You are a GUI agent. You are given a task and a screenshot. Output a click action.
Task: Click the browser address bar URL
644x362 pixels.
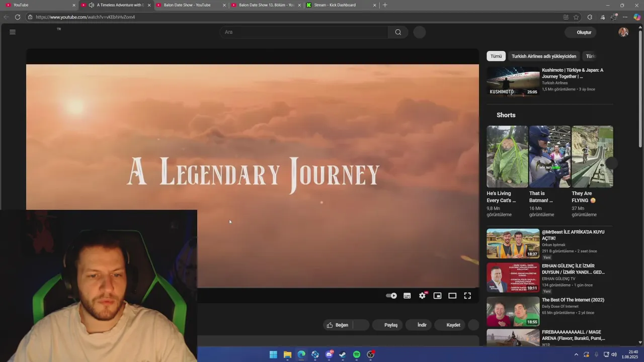pyautogui.click(x=85, y=17)
